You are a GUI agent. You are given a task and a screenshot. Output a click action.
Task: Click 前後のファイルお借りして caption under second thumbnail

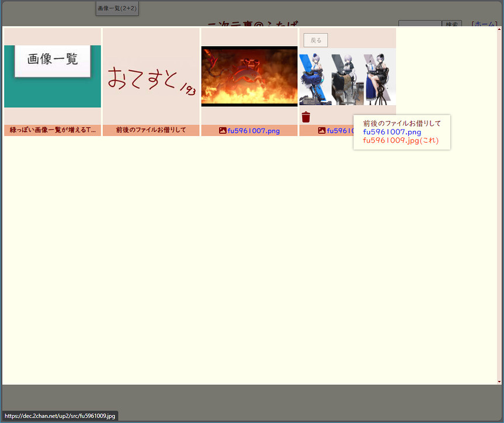[x=151, y=130]
